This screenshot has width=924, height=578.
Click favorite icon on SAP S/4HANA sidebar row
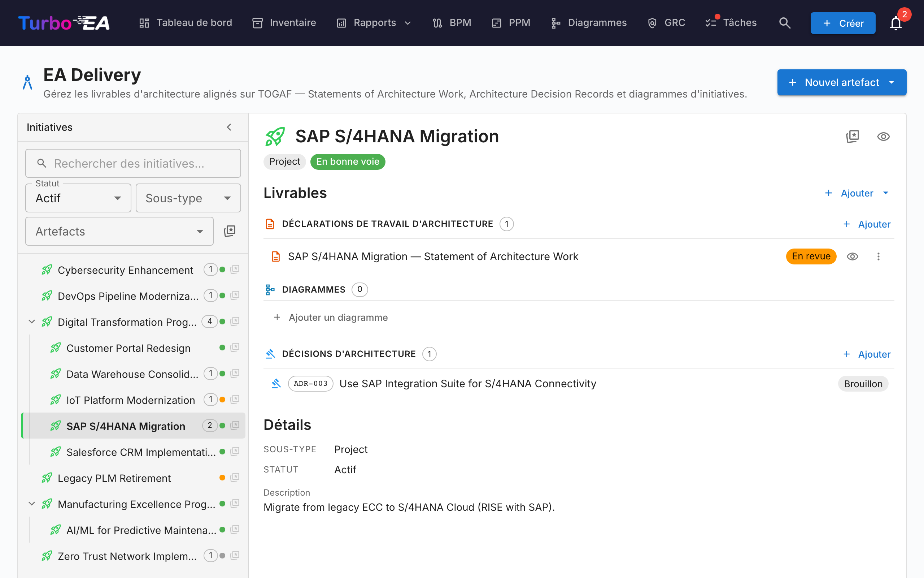coord(235,426)
